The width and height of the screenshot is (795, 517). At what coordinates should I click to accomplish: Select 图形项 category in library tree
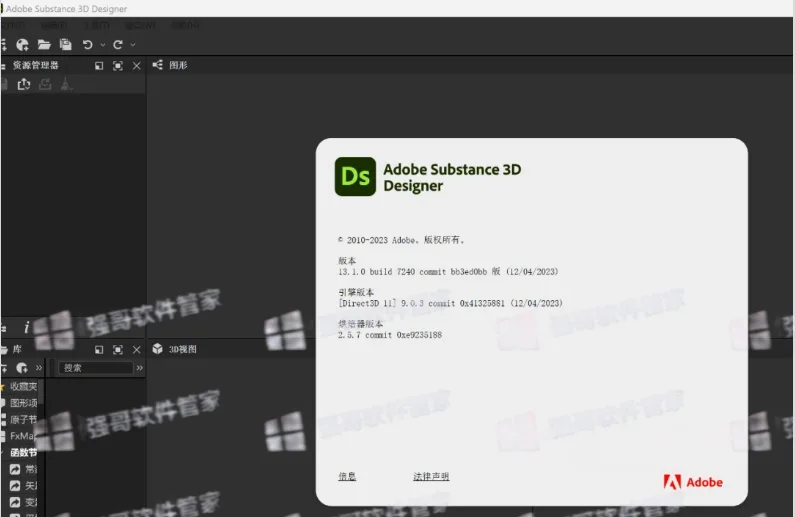point(23,403)
